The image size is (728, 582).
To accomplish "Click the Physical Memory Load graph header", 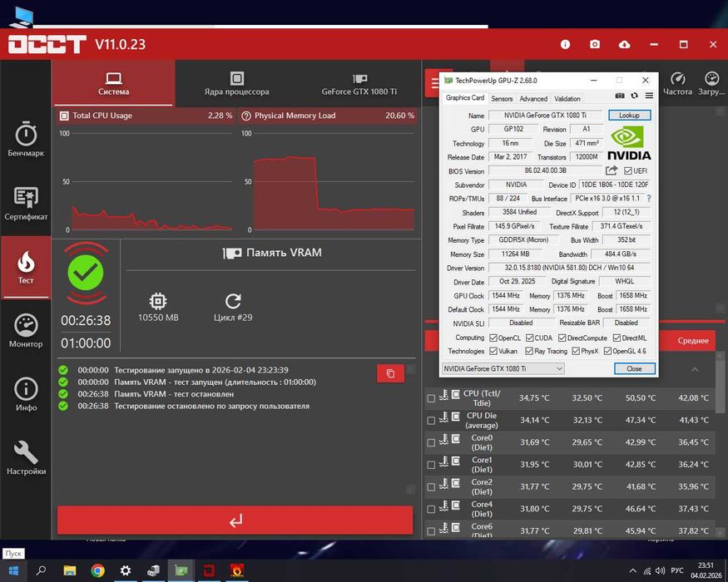I will 329,116.
